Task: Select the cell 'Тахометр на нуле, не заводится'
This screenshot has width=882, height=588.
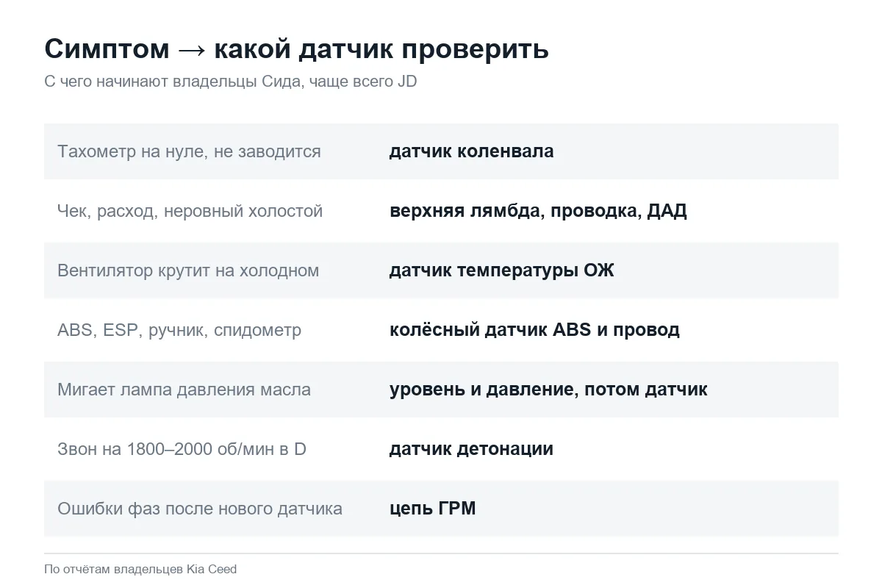Action: click(189, 151)
